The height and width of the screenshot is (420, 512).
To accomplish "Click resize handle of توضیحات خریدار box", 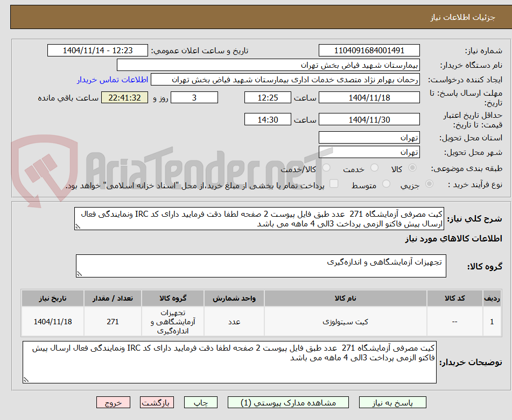I will pyautogui.click(x=26, y=380).
